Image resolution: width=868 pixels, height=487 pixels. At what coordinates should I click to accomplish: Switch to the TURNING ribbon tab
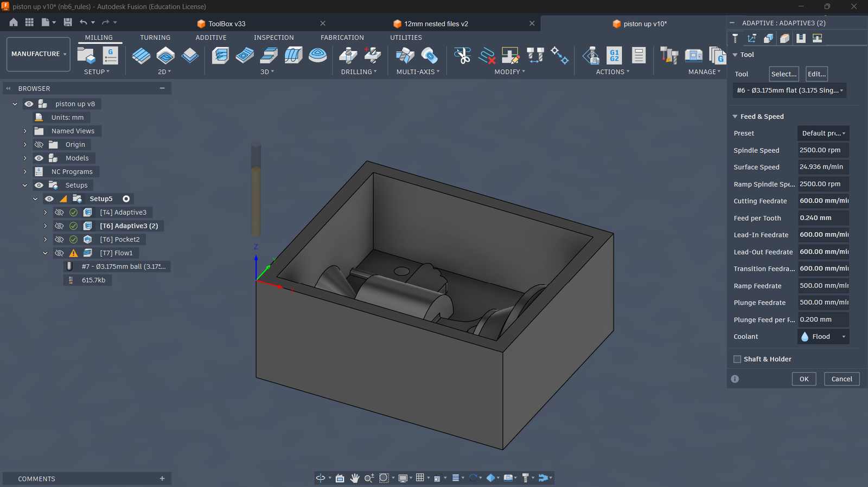[155, 37]
